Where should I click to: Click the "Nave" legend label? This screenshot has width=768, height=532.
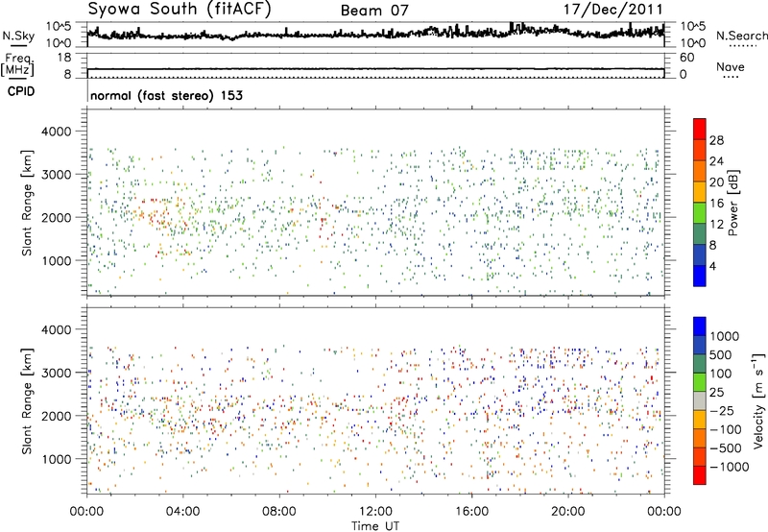(x=731, y=67)
